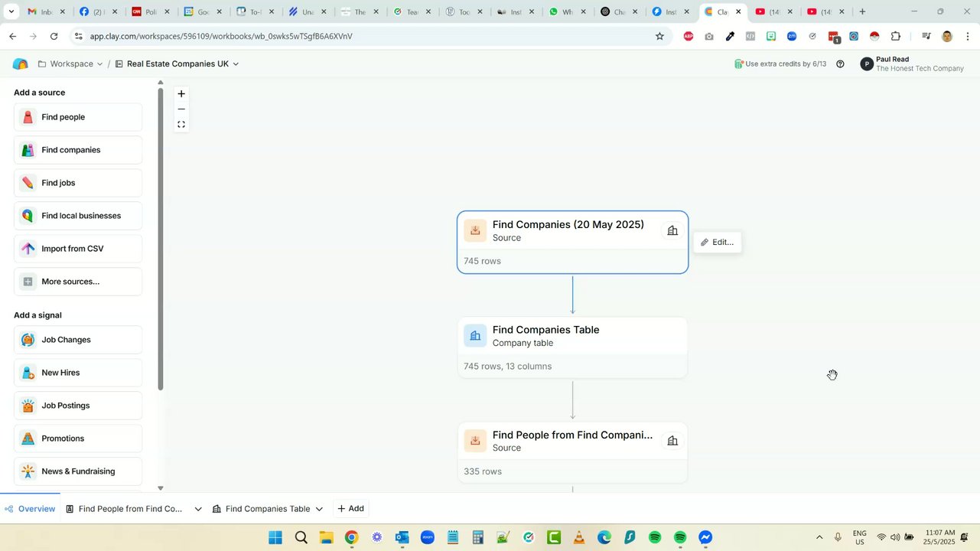Show hidden system tray icons chevron

(x=819, y=537)
